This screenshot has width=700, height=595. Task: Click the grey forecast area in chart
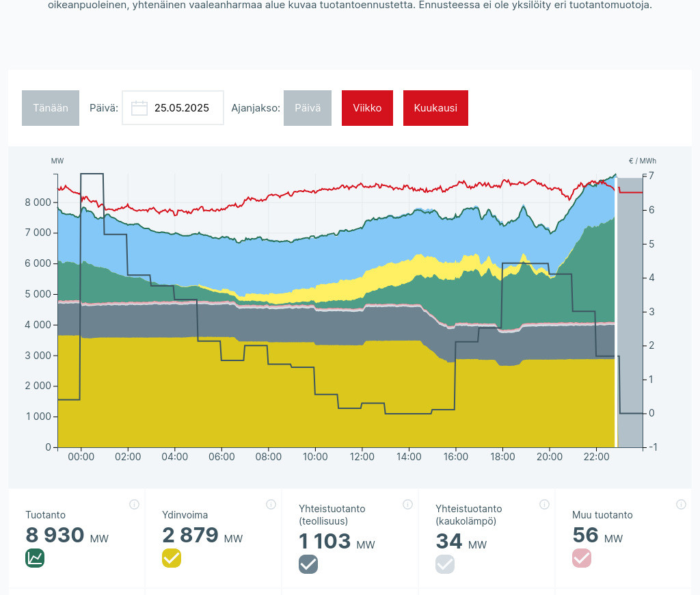click(x=630, y=308)
